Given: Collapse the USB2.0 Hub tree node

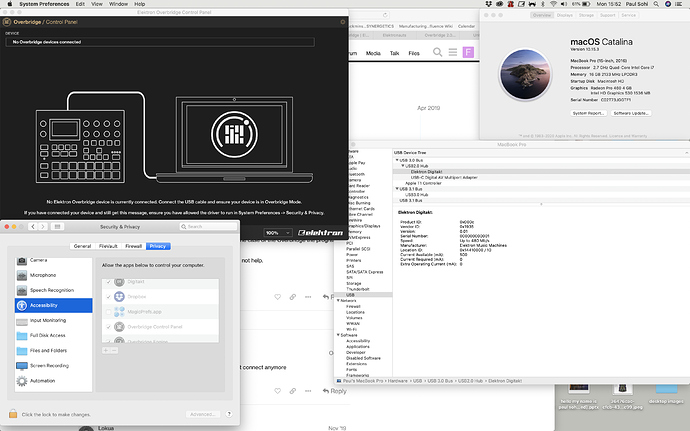Looking at the screenshot, I should pyautogui.click(x=403, y=166).
